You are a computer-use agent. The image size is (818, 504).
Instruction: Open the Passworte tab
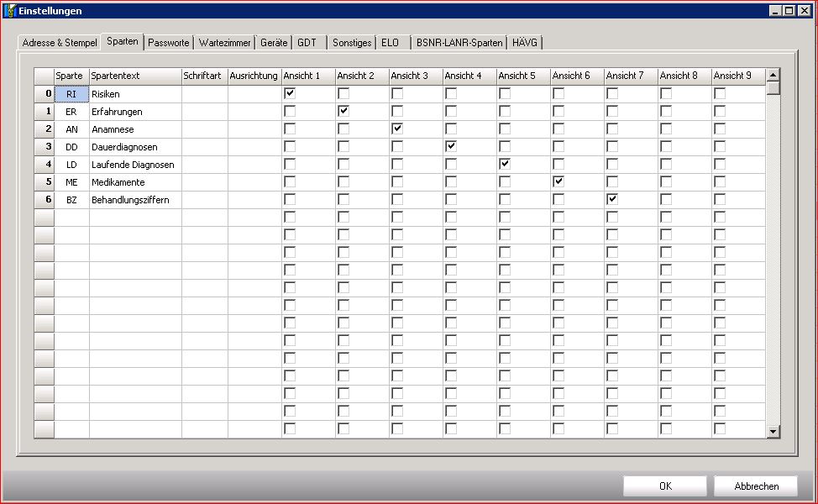point(169,43)
